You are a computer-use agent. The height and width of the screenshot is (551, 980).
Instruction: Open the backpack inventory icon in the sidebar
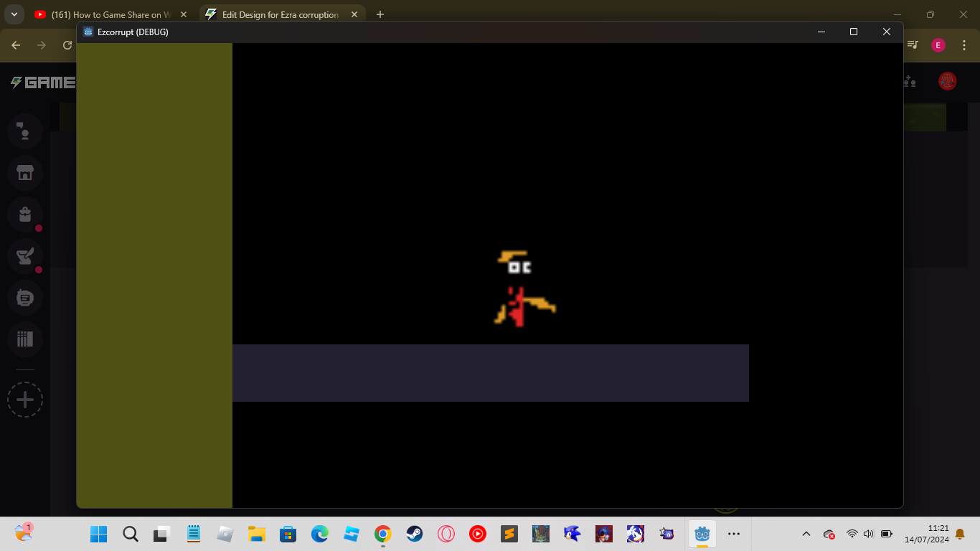coord(25,215)
